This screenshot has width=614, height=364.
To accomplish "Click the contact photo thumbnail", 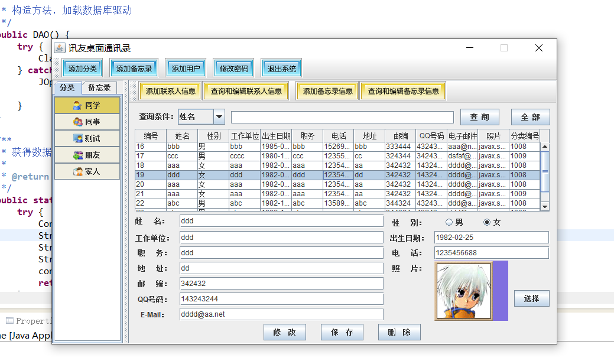I will coord(464,291).
